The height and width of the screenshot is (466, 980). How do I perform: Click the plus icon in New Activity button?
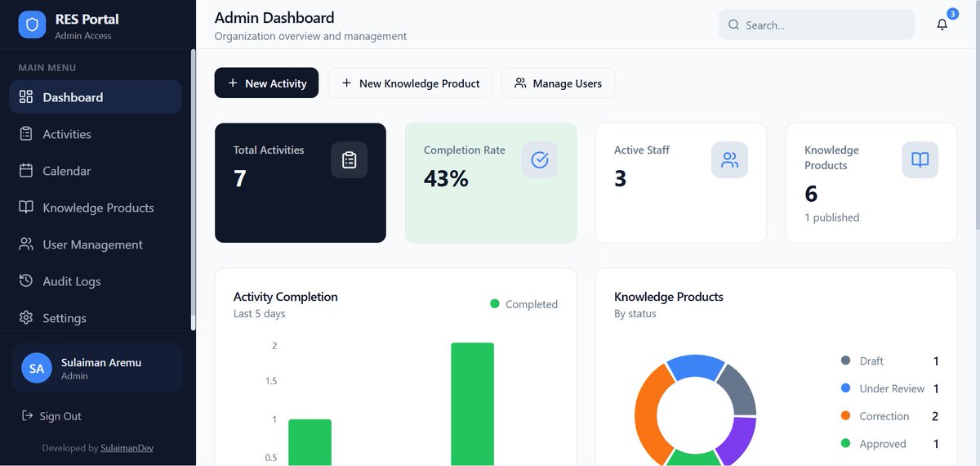(x=233, y=83)
